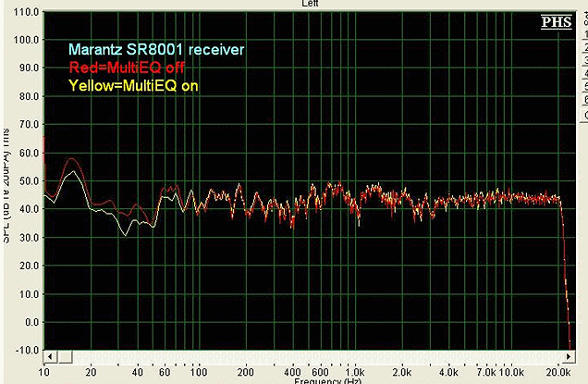588x384 pixels.
Task: Click the 70.0 value on the SPL axis
Action: 29,124
